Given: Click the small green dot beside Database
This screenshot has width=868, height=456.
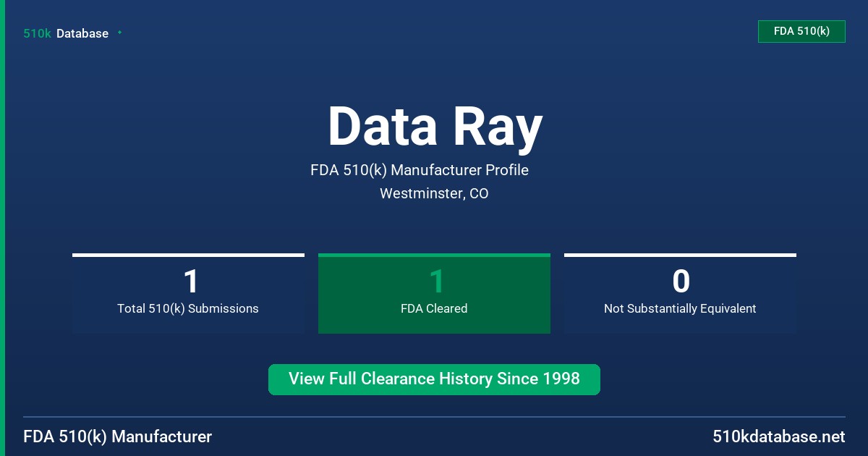Looking at the screenshot, I should pyautogui.click(x=119, y=33).
